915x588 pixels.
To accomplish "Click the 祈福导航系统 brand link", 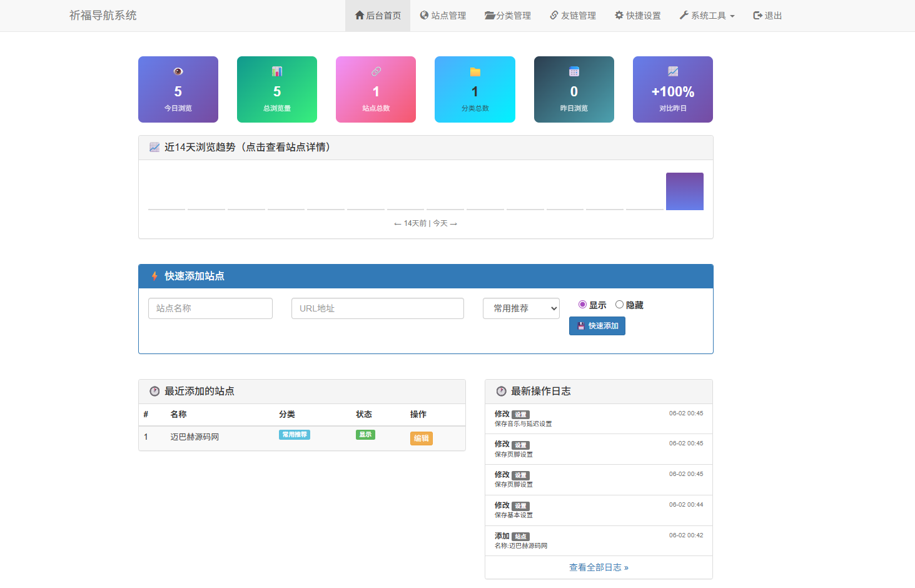I will coord(103,15).
